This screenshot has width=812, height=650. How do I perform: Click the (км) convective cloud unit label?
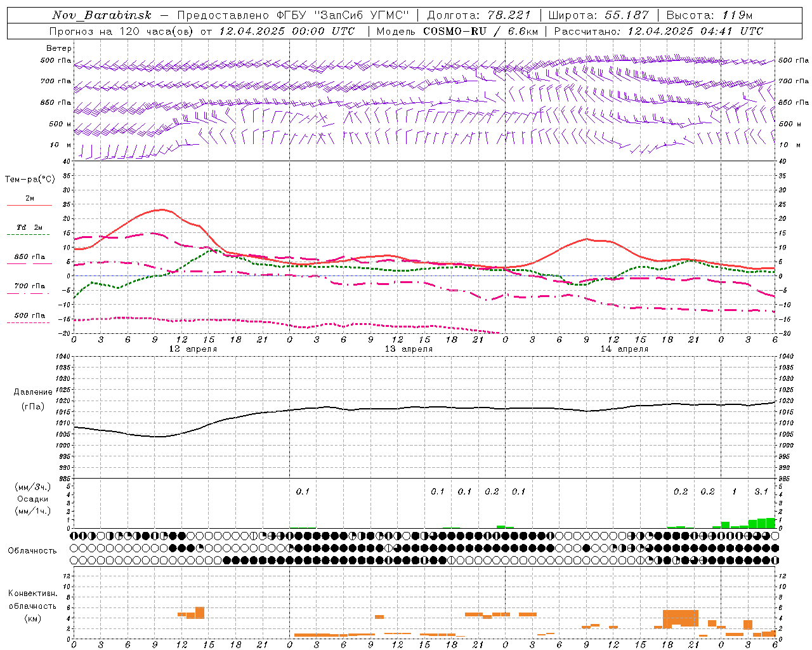33,618
